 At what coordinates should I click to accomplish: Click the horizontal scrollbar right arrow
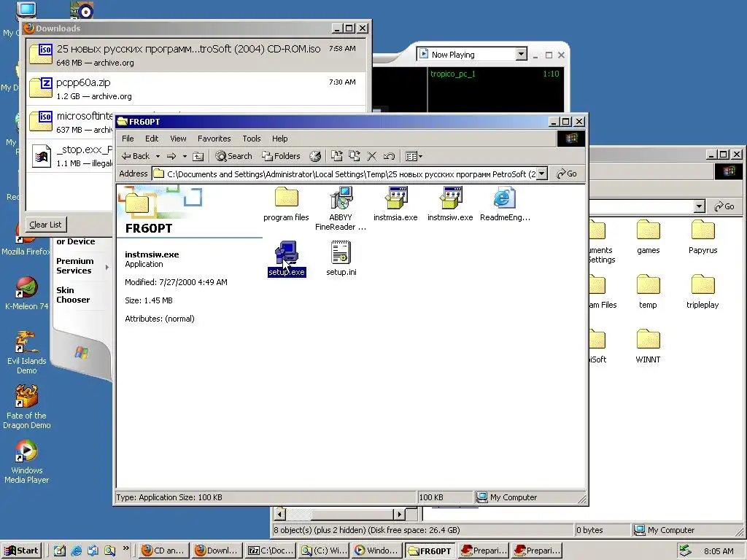pyautogui.click(x=399, y=514)
